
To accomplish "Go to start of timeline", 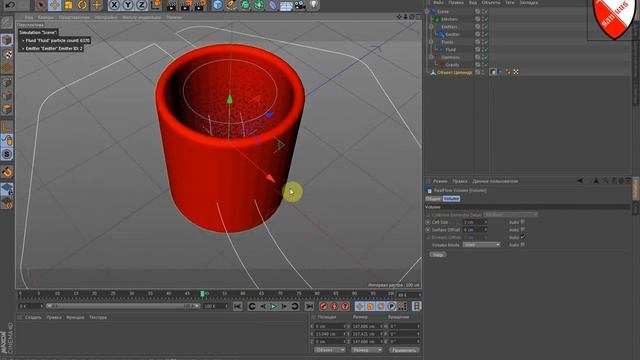I will point(238,306).
